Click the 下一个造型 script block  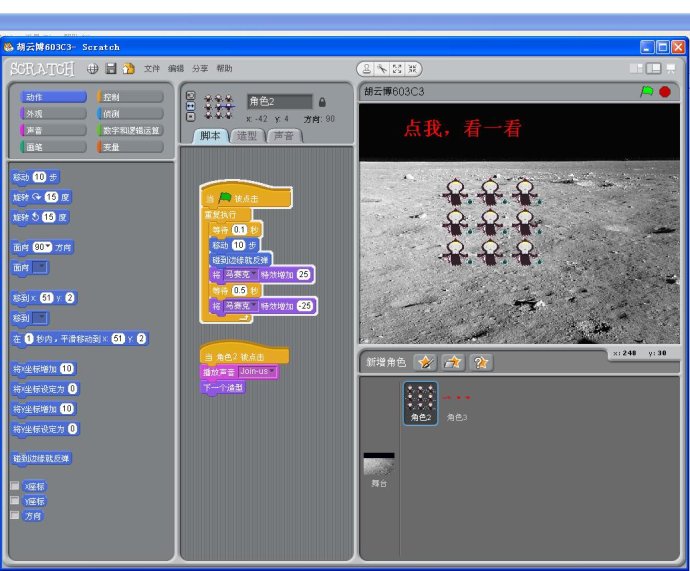point(223,388)
